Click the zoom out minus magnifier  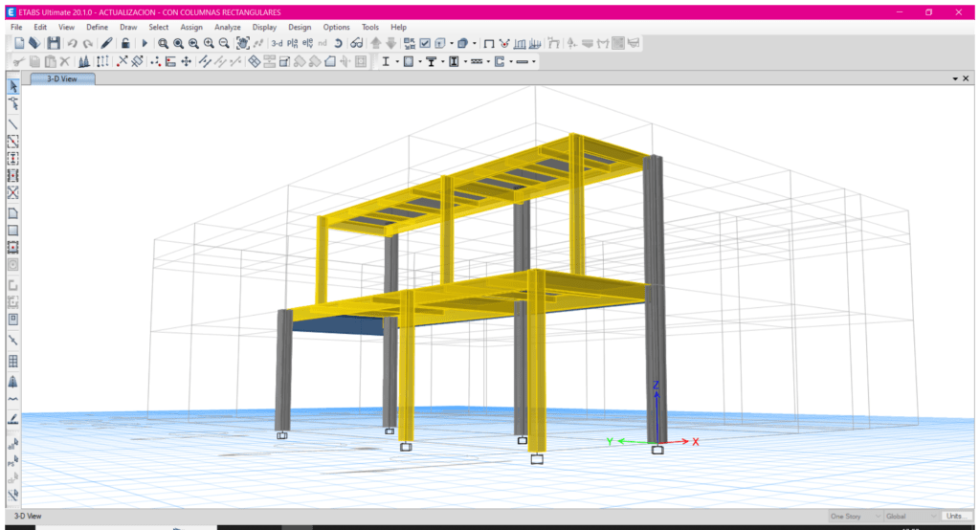point(224,43)
